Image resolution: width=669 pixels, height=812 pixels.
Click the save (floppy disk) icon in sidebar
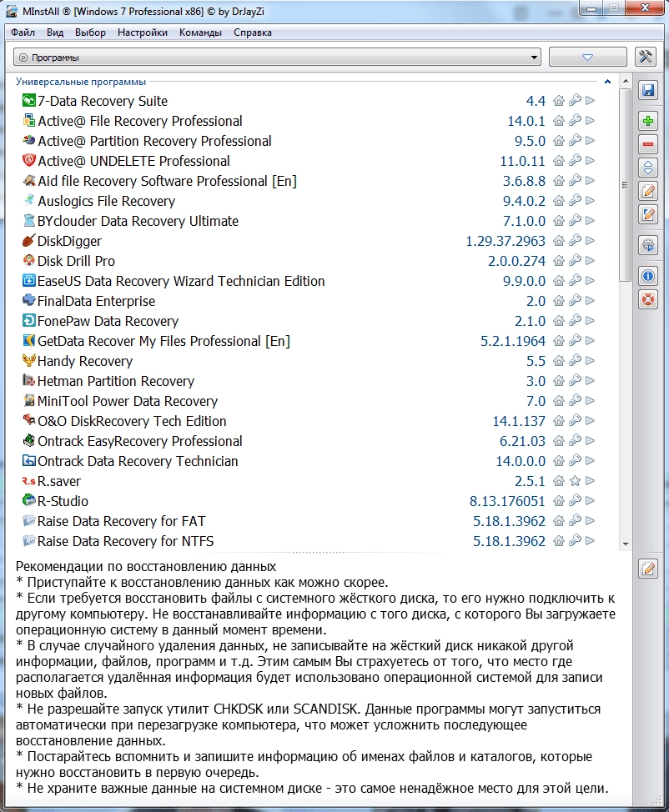(x=648, y=91)
